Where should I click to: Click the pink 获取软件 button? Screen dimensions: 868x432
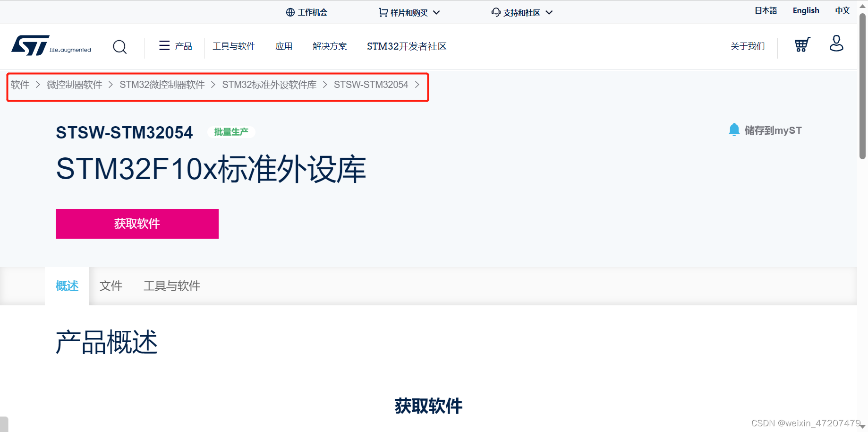tap(137, 224)
